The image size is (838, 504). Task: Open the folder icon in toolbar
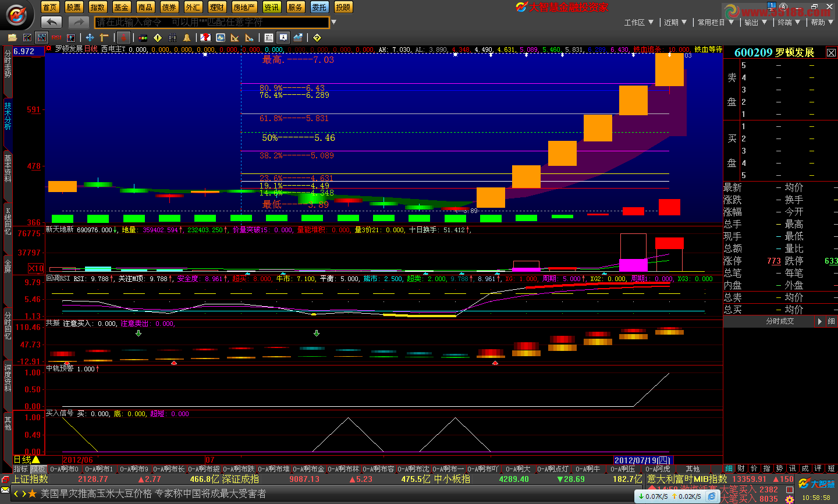pyautogui.click(x=13, y=38)
